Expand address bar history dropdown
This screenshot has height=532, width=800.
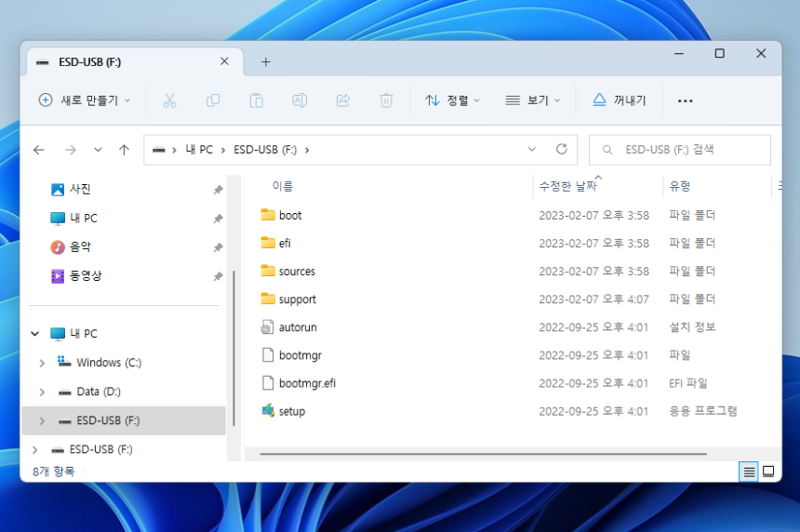tap(532, 150)
